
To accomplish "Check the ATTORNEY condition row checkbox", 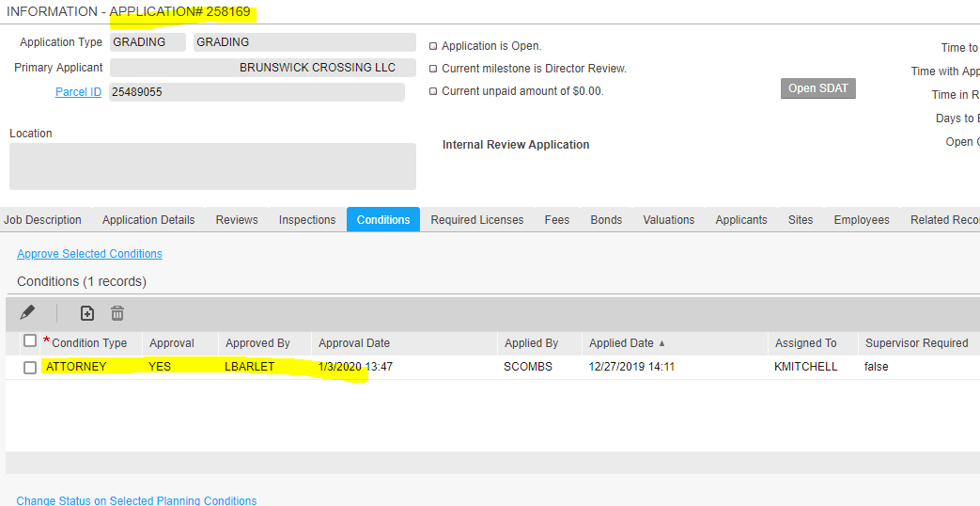I will (x=30, y=368).
